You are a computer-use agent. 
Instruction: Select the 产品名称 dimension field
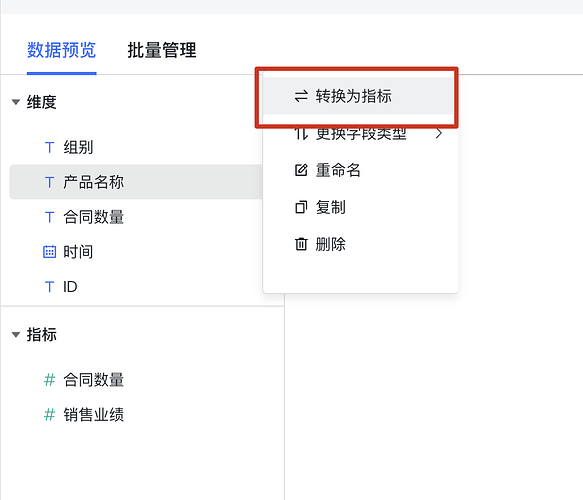[x=136, y=182]
